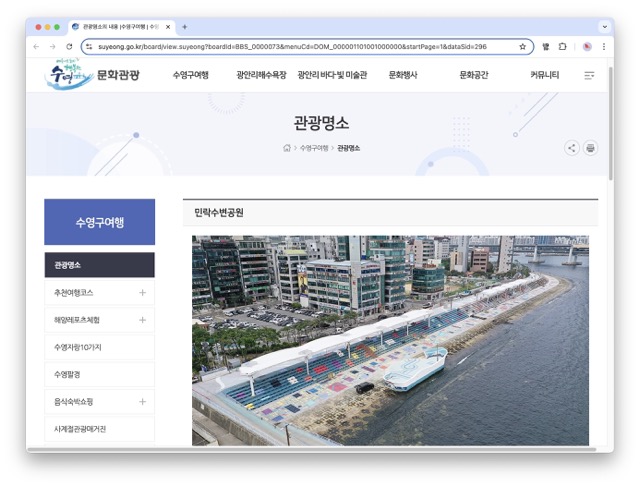Open 수영팔경 sidebar item
The image size is (640, 487).
pos(100,374)
